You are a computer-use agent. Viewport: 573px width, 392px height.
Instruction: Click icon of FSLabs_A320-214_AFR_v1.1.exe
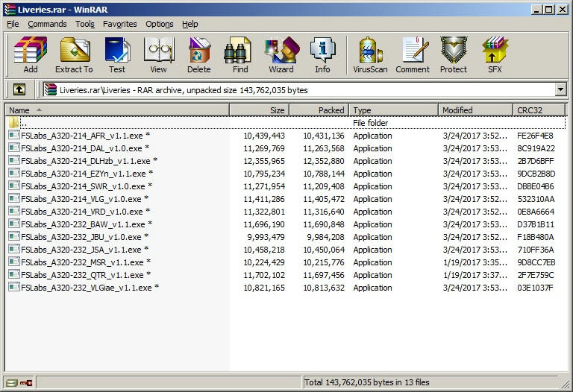point(14,135)
